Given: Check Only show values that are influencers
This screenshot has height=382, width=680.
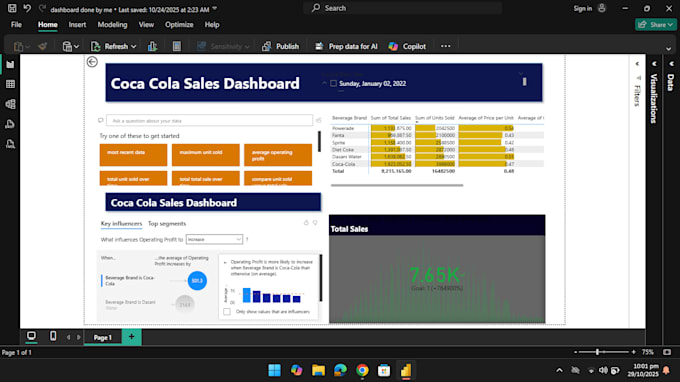Looking at the screenshot, I should click(227, 311).
